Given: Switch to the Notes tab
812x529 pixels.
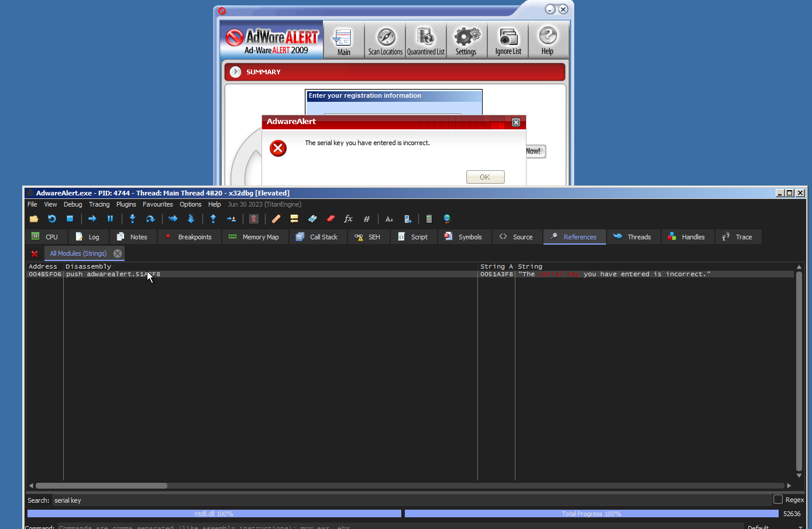Looking at the screenshot, I should tap(132, 237).
